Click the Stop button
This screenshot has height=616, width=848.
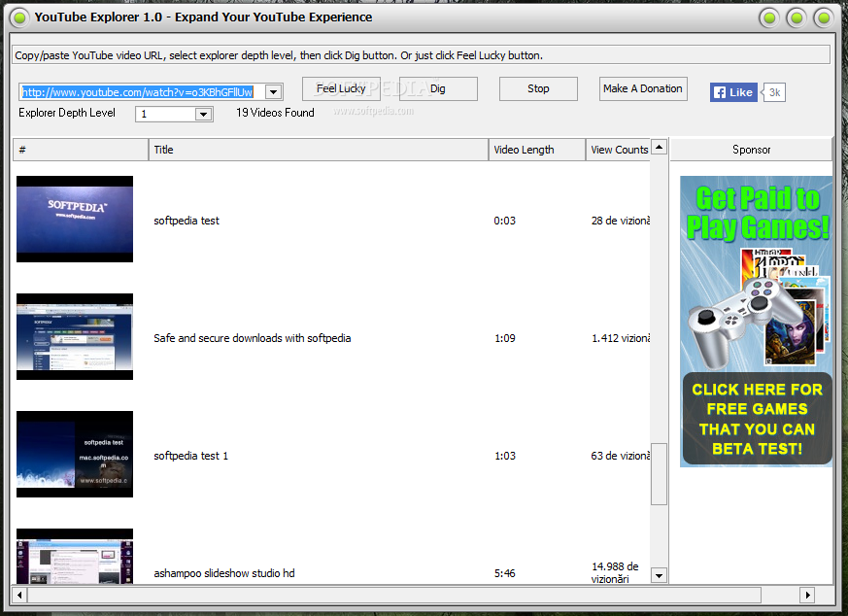pos(538,88)
